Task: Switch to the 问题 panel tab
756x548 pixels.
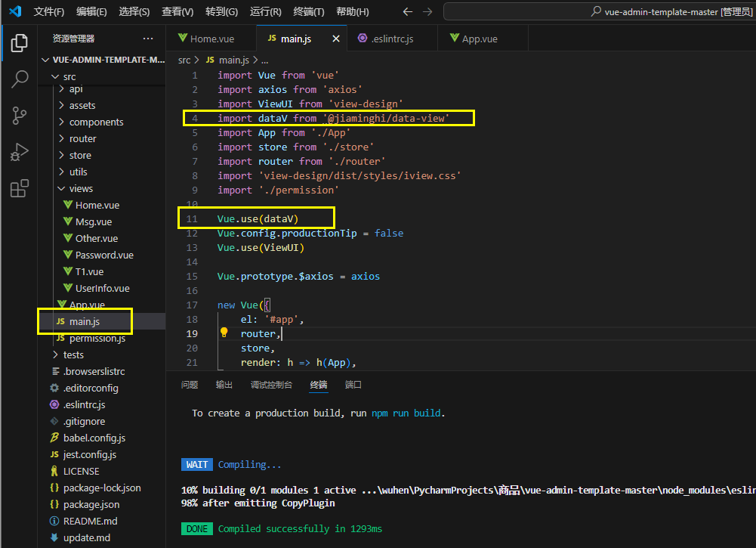Action: click(x=190, y=385)
